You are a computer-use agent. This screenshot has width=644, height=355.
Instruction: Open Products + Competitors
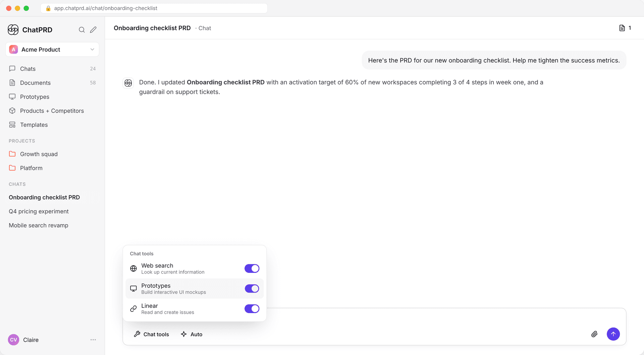52,111
